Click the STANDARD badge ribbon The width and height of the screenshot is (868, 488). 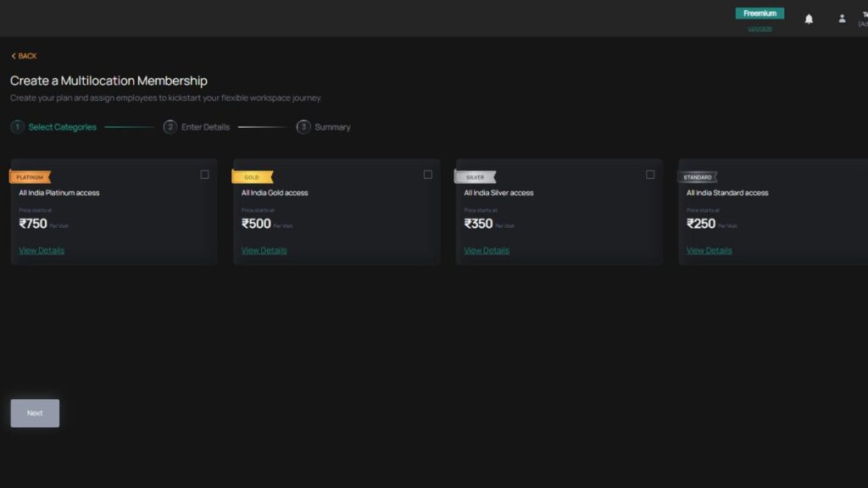click(x=698, y=177)
